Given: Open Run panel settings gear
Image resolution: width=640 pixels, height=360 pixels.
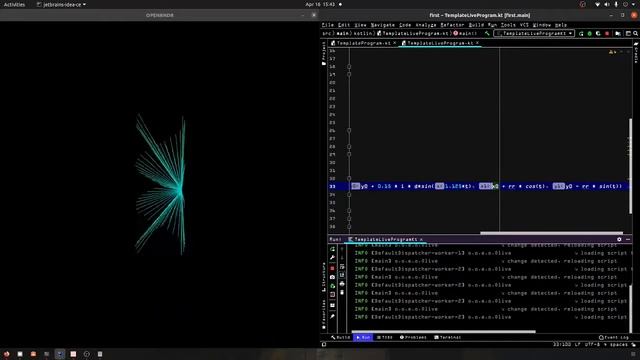Looking at the screenshot, I should pos(619,240).
